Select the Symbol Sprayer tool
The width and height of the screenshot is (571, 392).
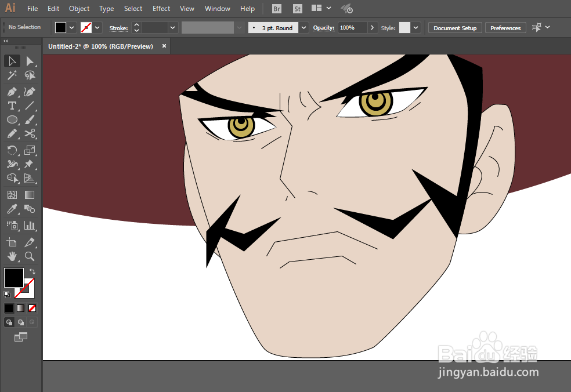(x=12, y=226)
